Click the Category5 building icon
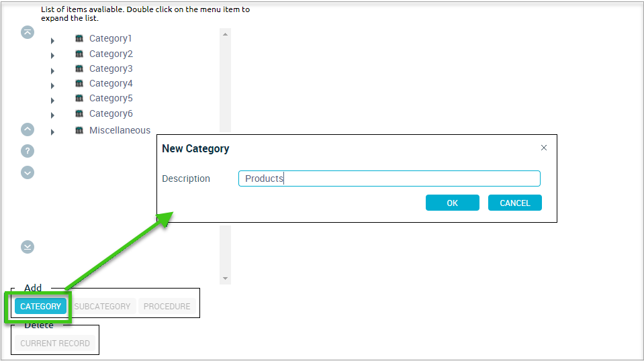The width and height of the screenshot is (644, 361). [79, 98]
